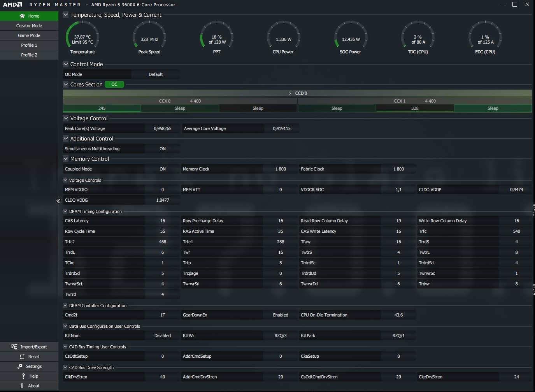Click OC Mode Default value
Image resolution: width=535 pixels, height=392 pixels.
click(x=156, y=74)
